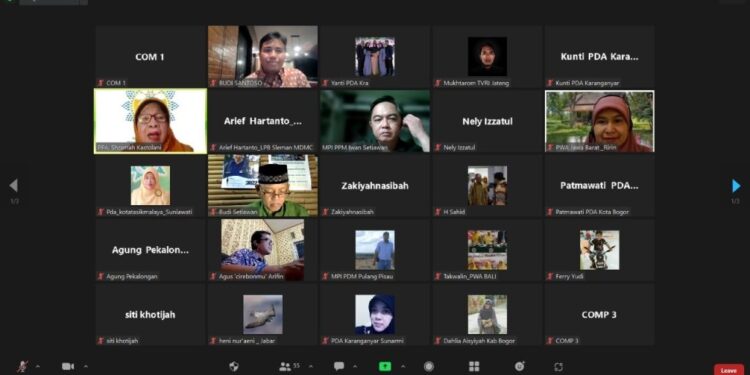Start the green Share Screen

click(x=385, y=366)
